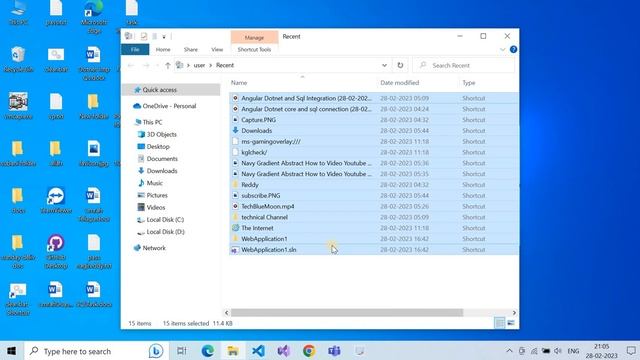Select Capture.PNG in file list
This screenshot has height=360, width=640.
[x=374, y=120]
